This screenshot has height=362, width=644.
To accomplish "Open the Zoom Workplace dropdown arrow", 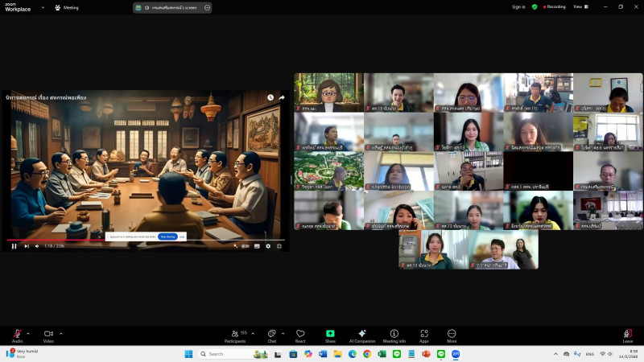I will point(43,7).
